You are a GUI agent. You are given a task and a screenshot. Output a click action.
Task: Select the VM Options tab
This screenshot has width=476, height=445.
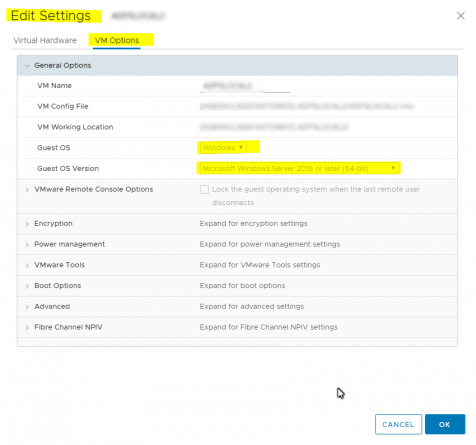117,40
